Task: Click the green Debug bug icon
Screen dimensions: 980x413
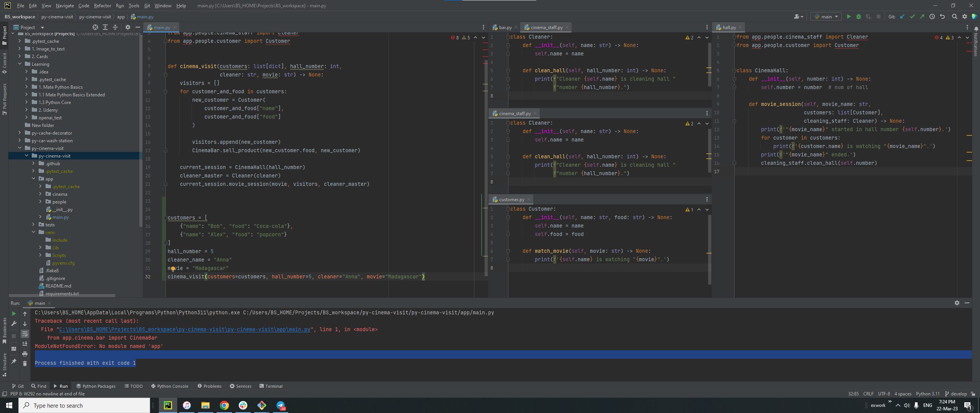Action: [x=859, y=16]
